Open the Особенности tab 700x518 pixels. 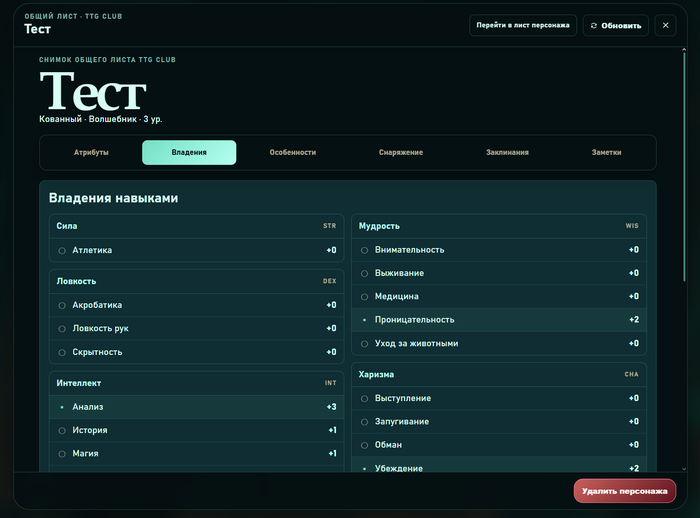click(292, 152)
